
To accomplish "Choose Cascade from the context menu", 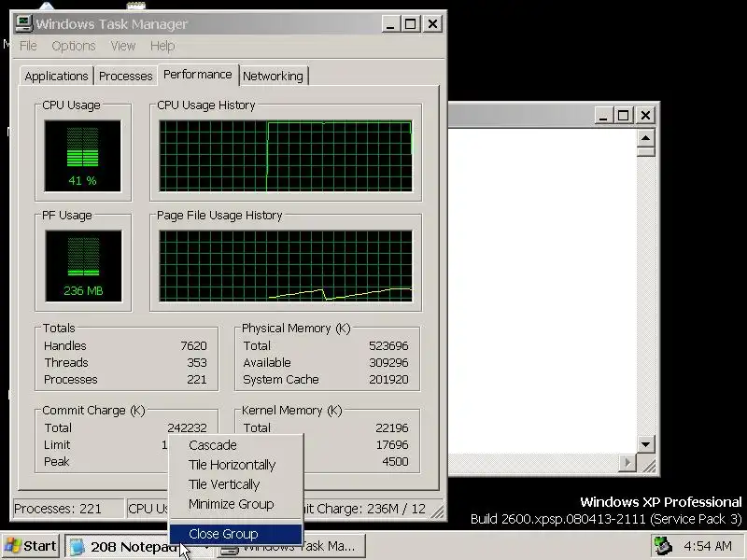I will point(236,445).
